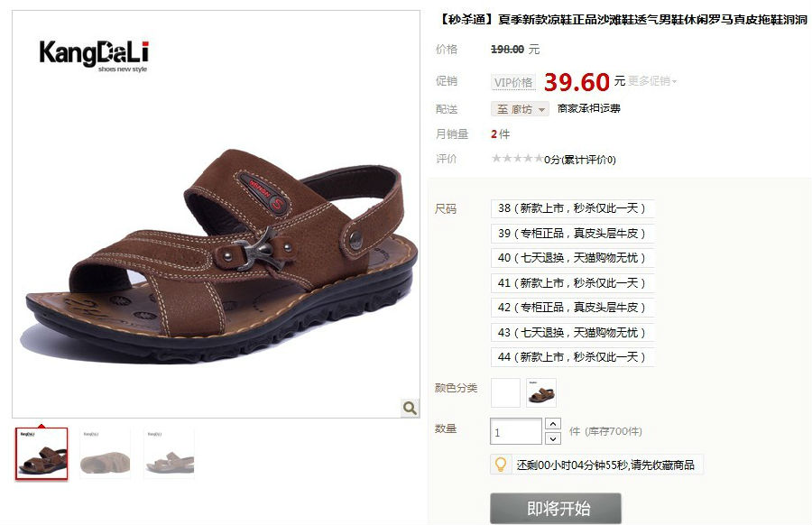Decrease quantity with the down arrow
Screen dimensions: 812x525
553,438
